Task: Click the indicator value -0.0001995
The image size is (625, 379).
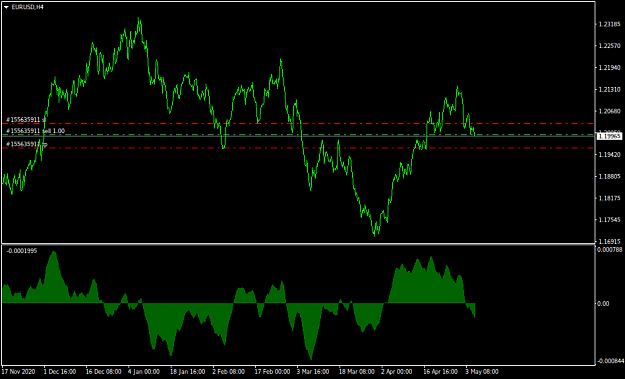Action: pyautogui.click(x=22, y=251)
